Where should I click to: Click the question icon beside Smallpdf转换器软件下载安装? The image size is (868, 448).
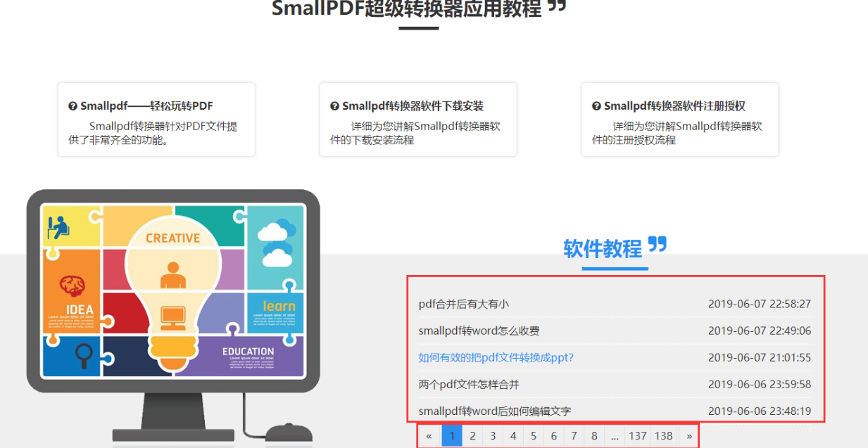(x=334, y=106)
